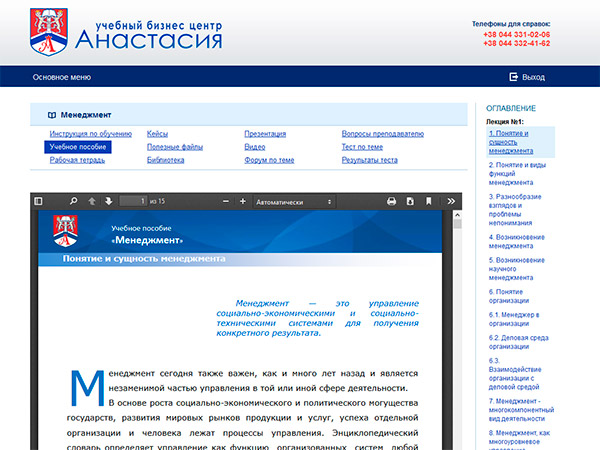Screen dimensions: 600x450
Task: Open 'Вопросы преподавателю' link
Action: [x=382, y=134]
